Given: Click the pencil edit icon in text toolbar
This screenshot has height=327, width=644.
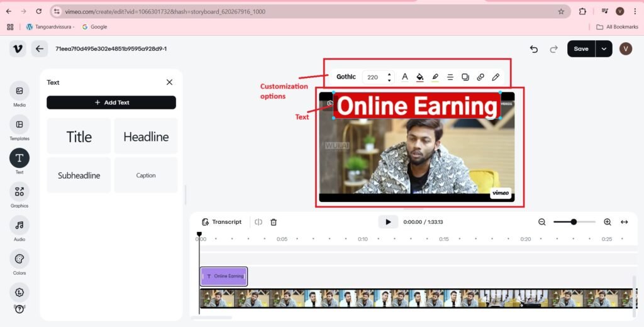Looking at the screenshot, I should click(x=496, y=77).
